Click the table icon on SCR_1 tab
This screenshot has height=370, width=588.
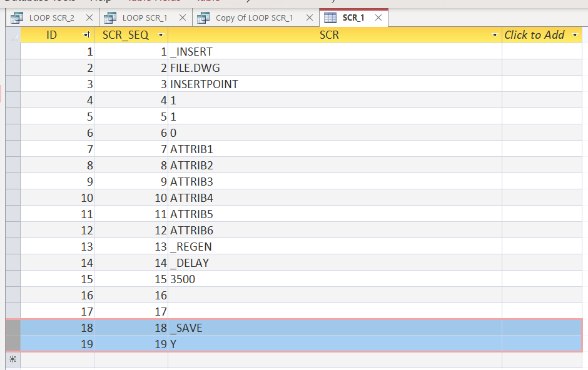[330, 17]
